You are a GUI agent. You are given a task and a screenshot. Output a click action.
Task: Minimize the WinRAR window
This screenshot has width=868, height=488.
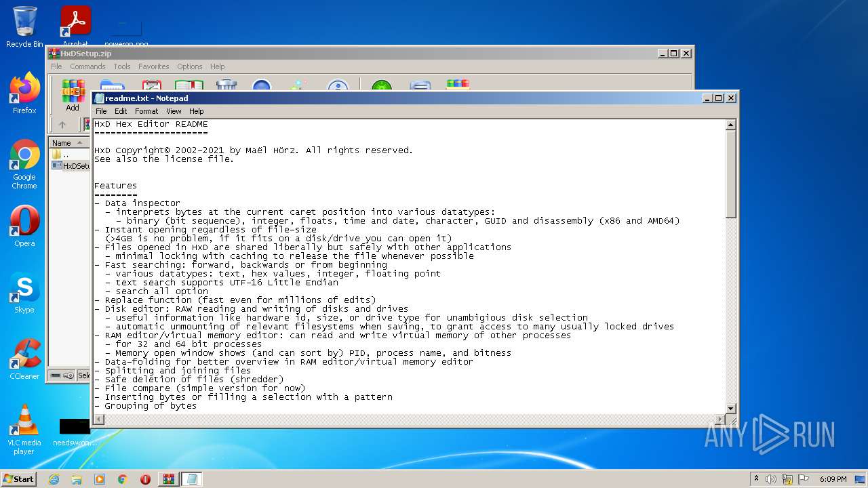click(x=663, y=54)
